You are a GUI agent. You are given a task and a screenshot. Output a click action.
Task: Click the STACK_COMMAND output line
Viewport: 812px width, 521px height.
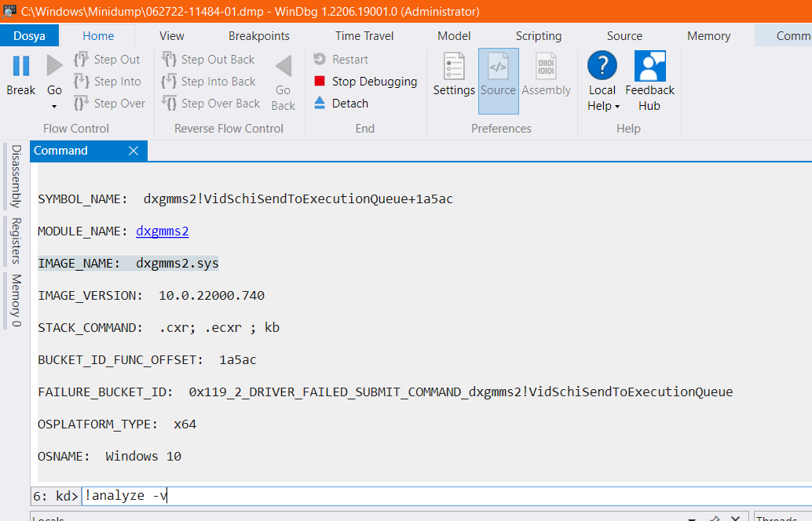(x=159, y=327)
